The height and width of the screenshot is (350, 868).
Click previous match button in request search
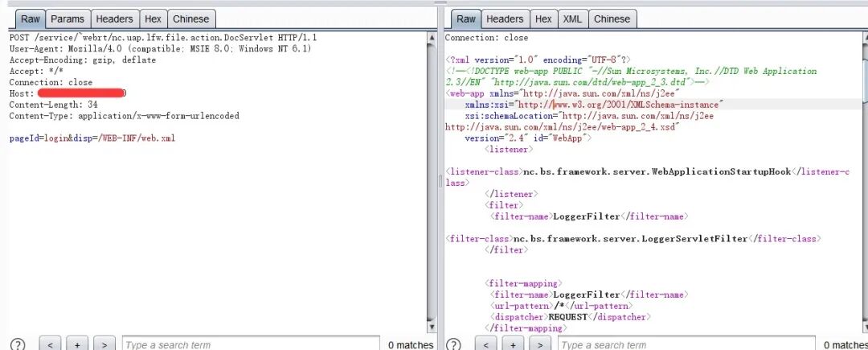(x=50, y=344)
